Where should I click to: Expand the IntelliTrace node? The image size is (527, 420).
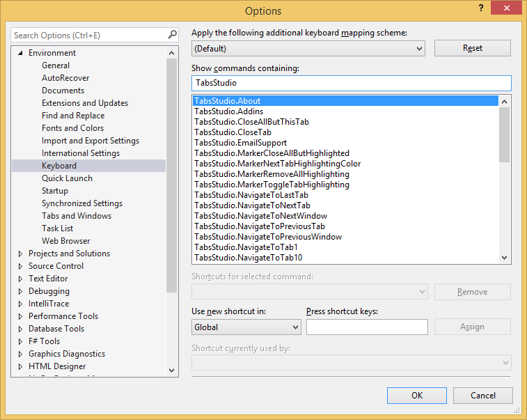(20, 304)
